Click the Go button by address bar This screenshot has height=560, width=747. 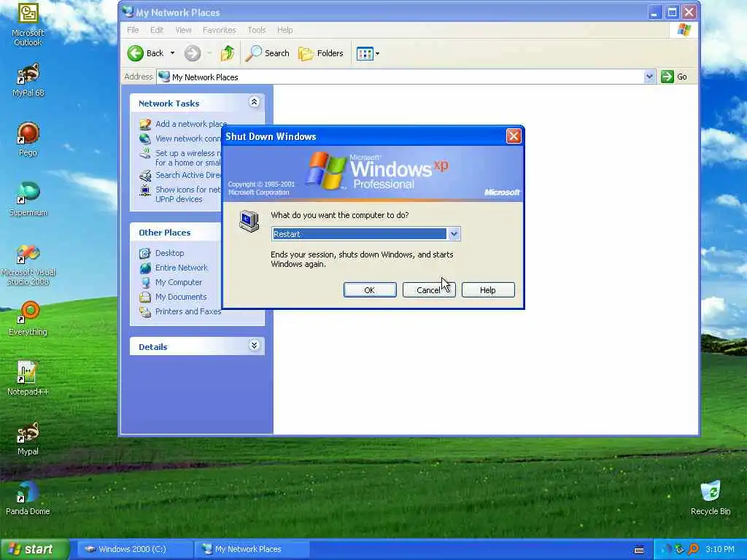(x=673, y=77)
